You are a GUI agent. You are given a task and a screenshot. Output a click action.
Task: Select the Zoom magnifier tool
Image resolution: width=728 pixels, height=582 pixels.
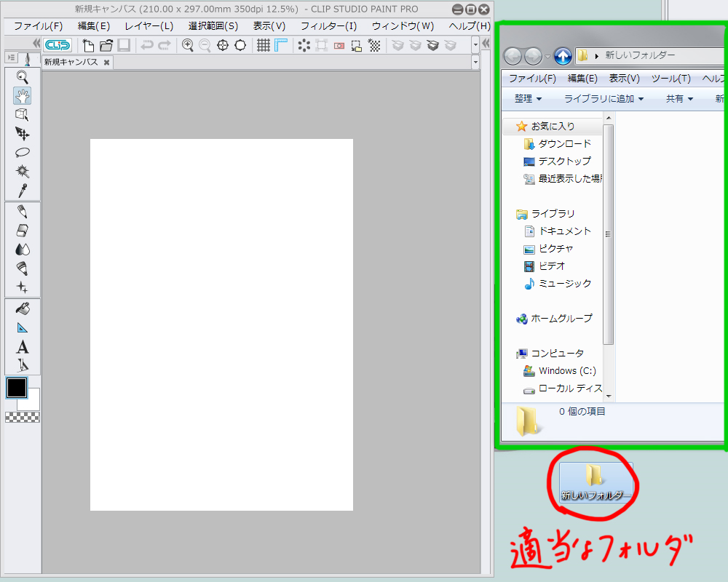(x=22, y=76)
